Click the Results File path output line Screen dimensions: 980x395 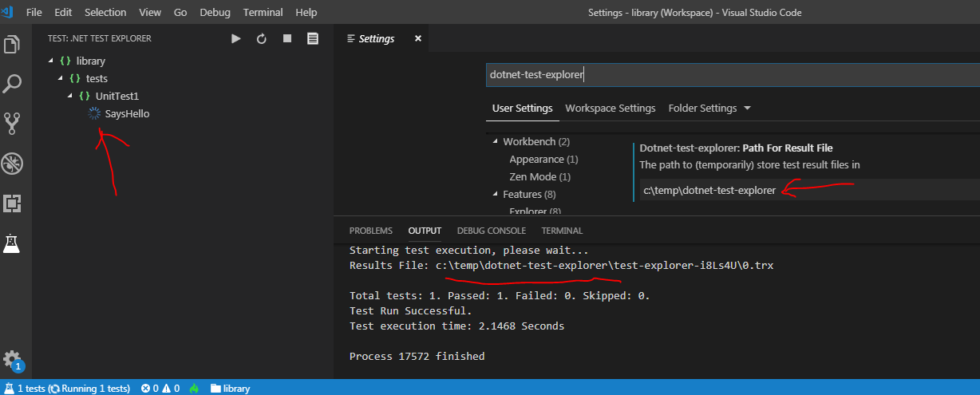pyautogui.click(x=562, y=265)
